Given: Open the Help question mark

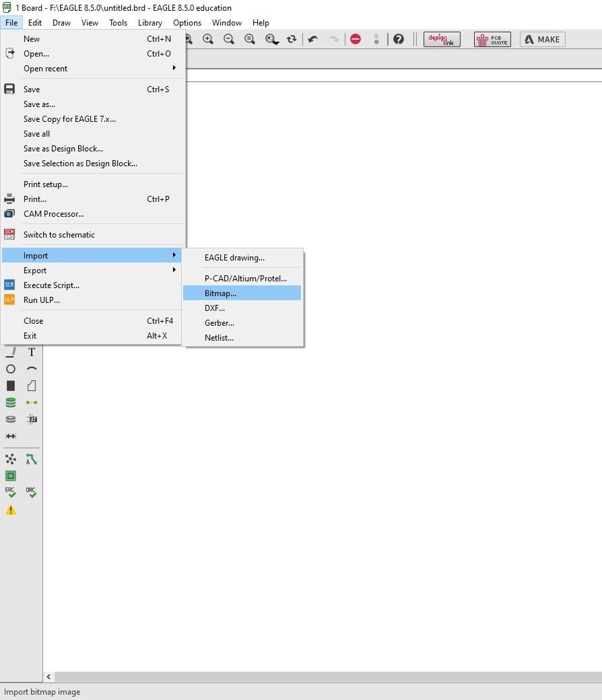Looking at the screenshot, I should pyautogui.click(x=399, y=39).
